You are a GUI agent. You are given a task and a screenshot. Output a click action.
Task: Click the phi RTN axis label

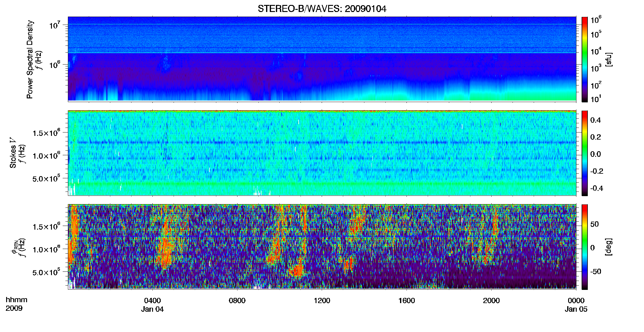point(14,247)
